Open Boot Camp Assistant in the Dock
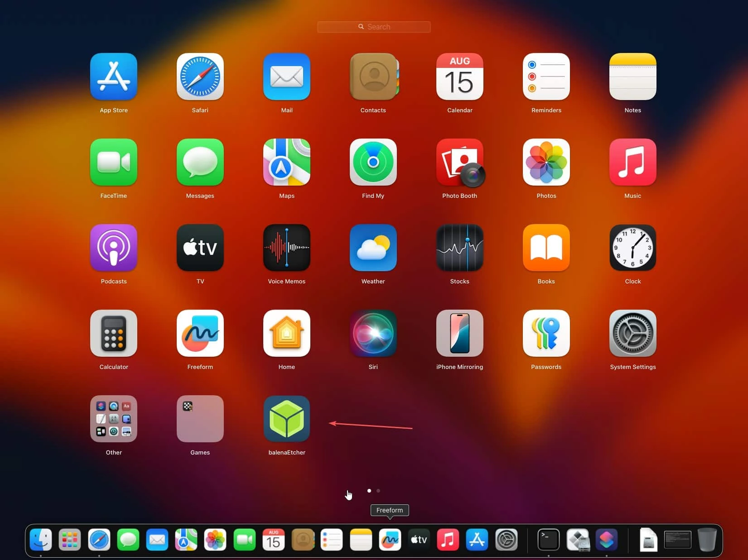Viewport: 748px width, 560px height. point(578,540)
